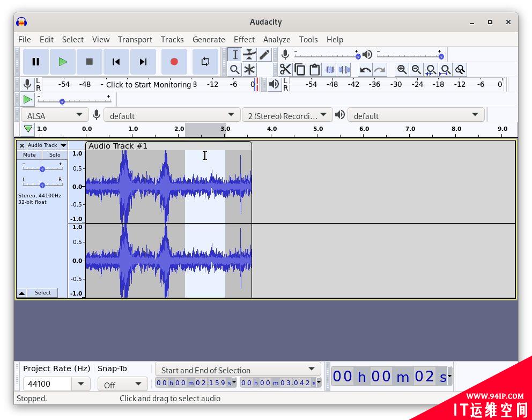Open the ALSA audio host dropdown
532x420 pixels.
[54, 115]
